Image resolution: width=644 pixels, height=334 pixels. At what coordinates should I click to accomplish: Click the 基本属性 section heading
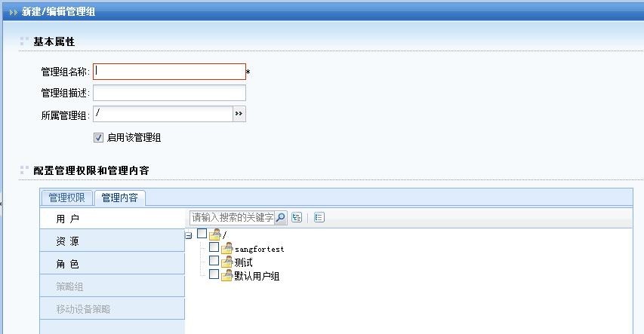(x=54, y=42)
